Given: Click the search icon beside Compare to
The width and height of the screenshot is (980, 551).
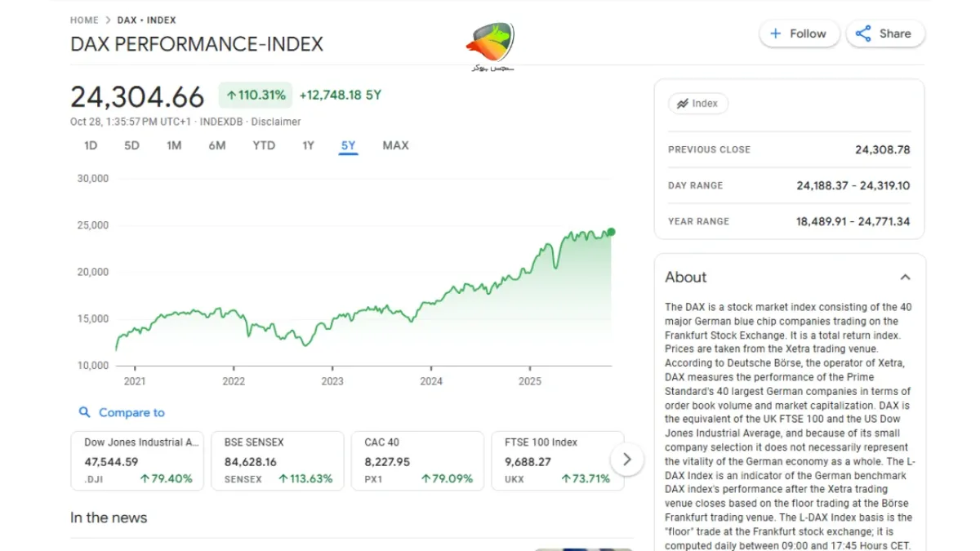Looking at the screenshot, I should point(84,412).
